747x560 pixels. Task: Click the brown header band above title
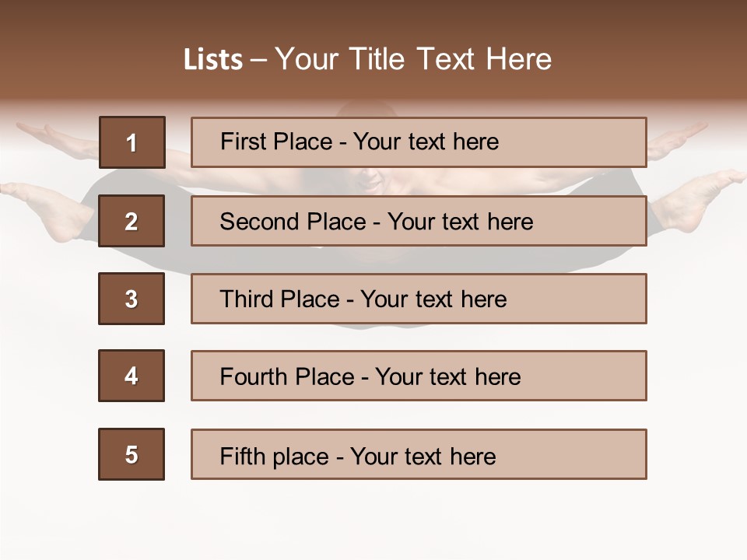click(373, 19)
